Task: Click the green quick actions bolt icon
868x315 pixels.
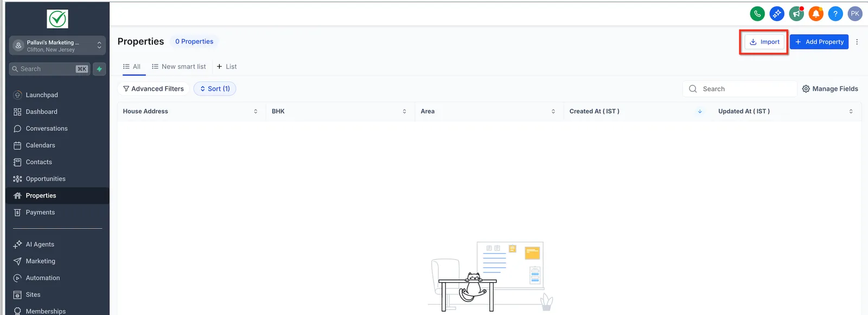Action: click(99, 69)
